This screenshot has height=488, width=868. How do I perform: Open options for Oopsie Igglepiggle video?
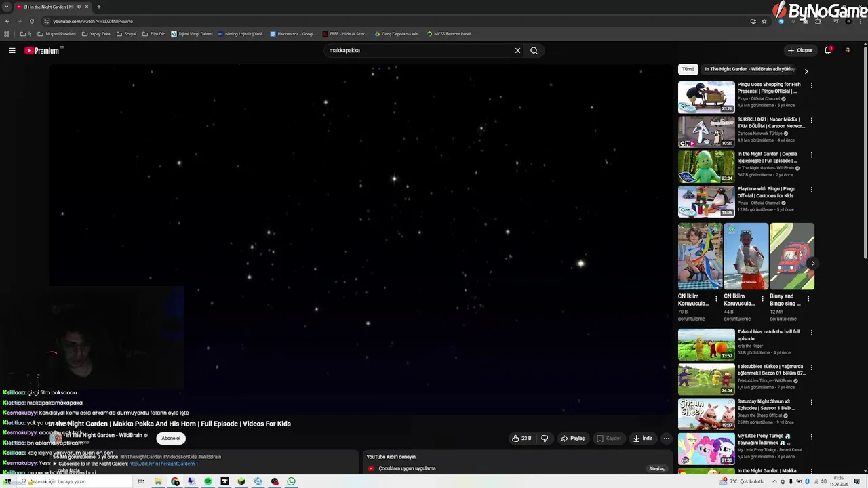(812, 155)
